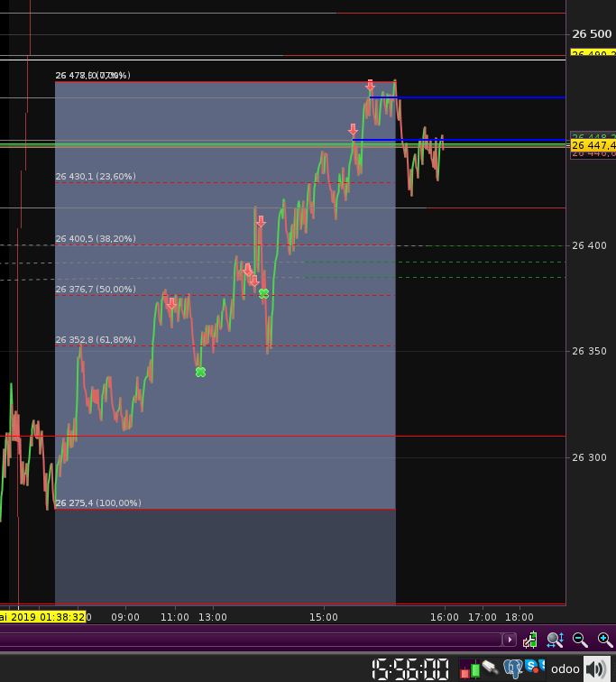This screenshot has height=682, width=616.
Task: Open the volume speaker control
Action: (597, 669)
